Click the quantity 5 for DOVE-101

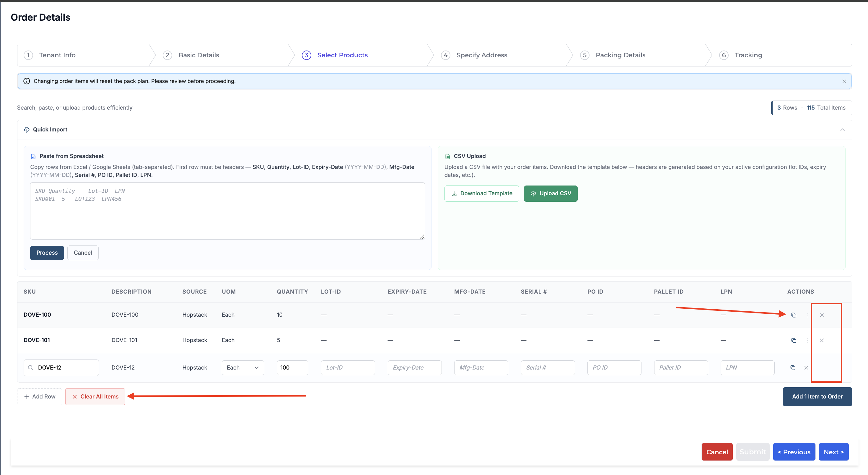pyautogui.click(x=278, y=341)
